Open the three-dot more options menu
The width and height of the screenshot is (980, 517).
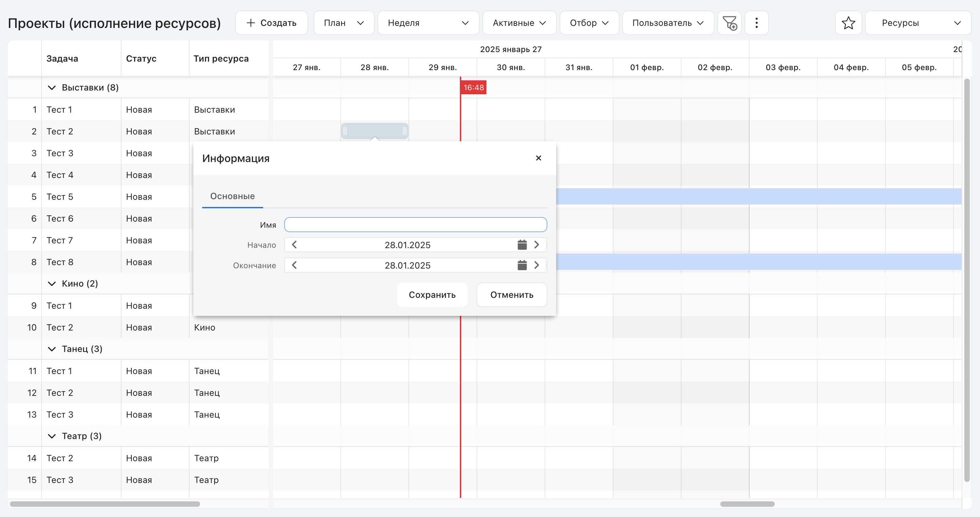(756, 23)
